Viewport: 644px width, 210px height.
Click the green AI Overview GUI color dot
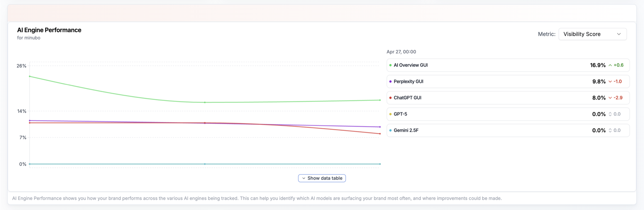tap(391, 65)
